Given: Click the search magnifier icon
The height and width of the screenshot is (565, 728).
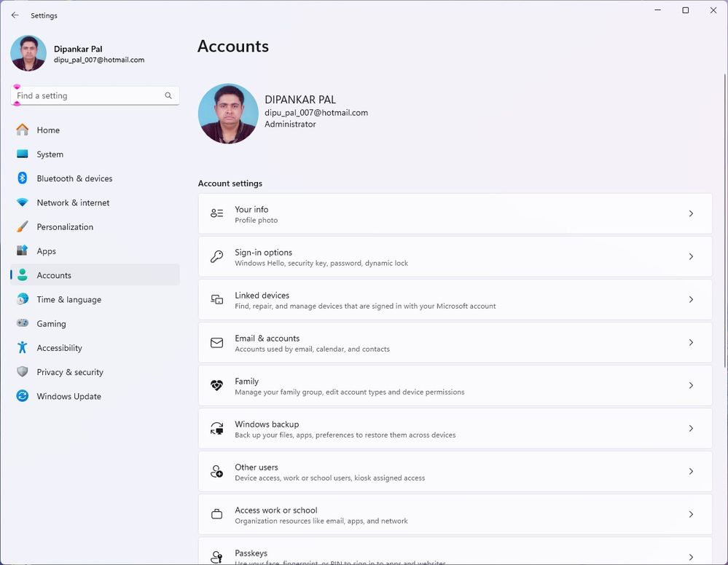Looking at the screenshot, I should point(168,95).
